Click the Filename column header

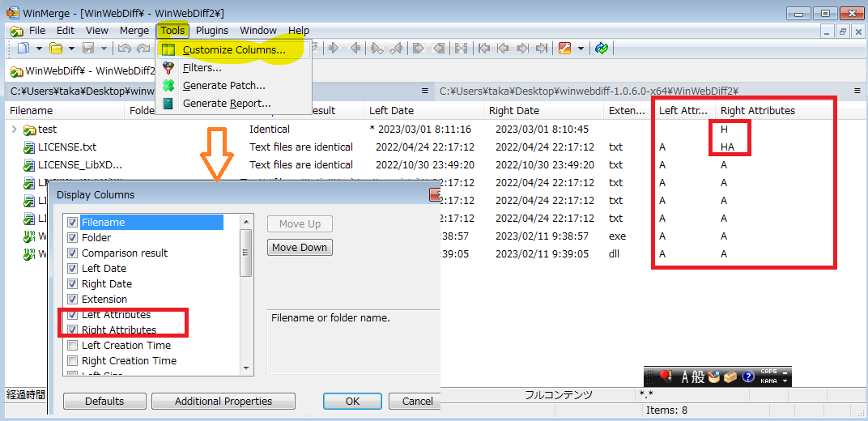click(65, 111)
